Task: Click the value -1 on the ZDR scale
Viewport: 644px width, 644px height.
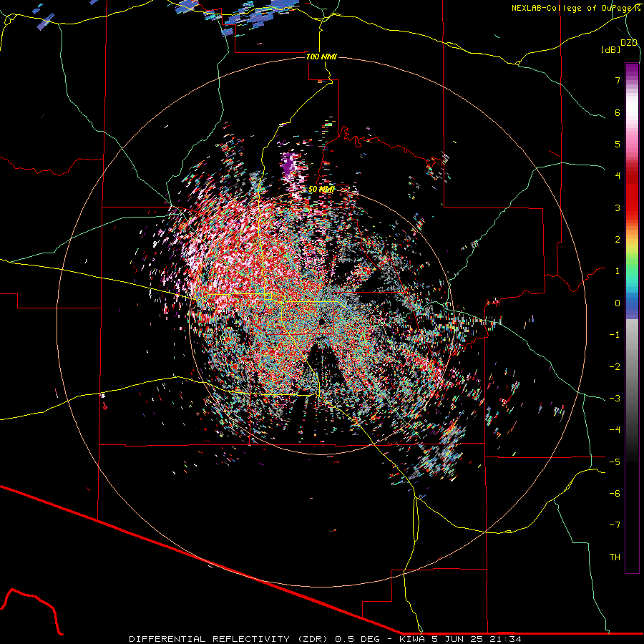Action: pos(615,335)
